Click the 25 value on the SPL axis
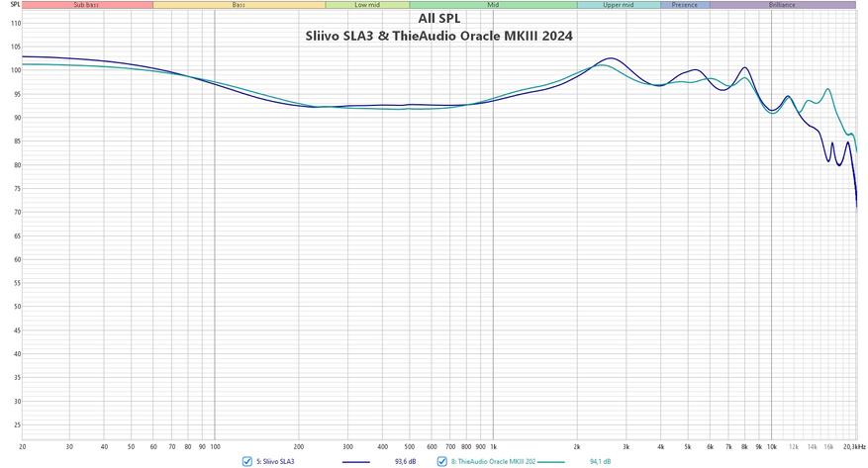This screenshot has height=468, width=868. click(17, 424)
